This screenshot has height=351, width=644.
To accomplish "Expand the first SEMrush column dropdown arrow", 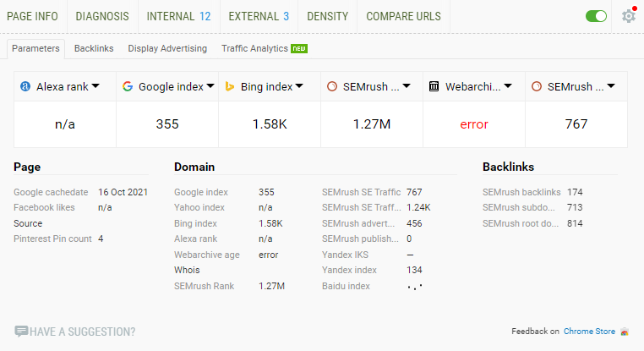I will pyautogui.click(x=407, y=86).
